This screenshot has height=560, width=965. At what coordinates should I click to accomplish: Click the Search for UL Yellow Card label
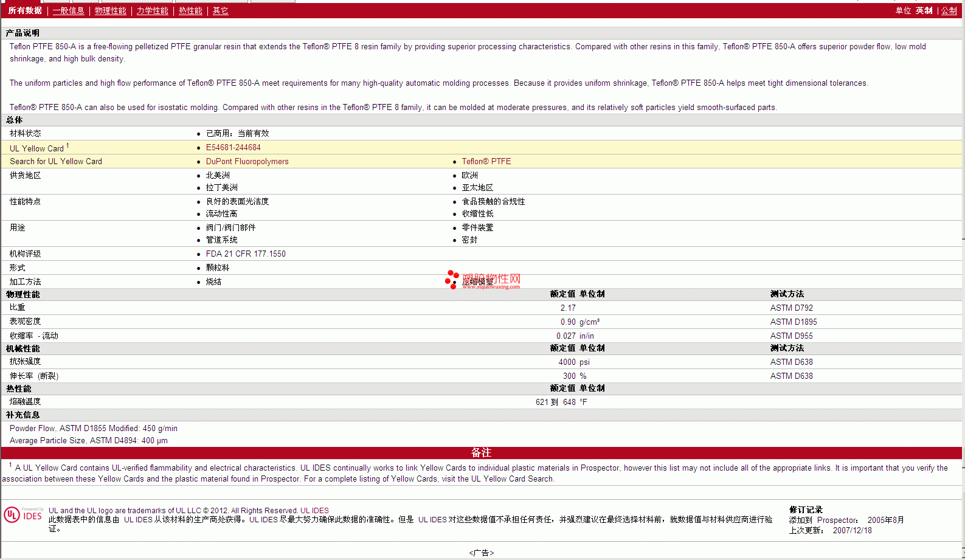point(56,161)
